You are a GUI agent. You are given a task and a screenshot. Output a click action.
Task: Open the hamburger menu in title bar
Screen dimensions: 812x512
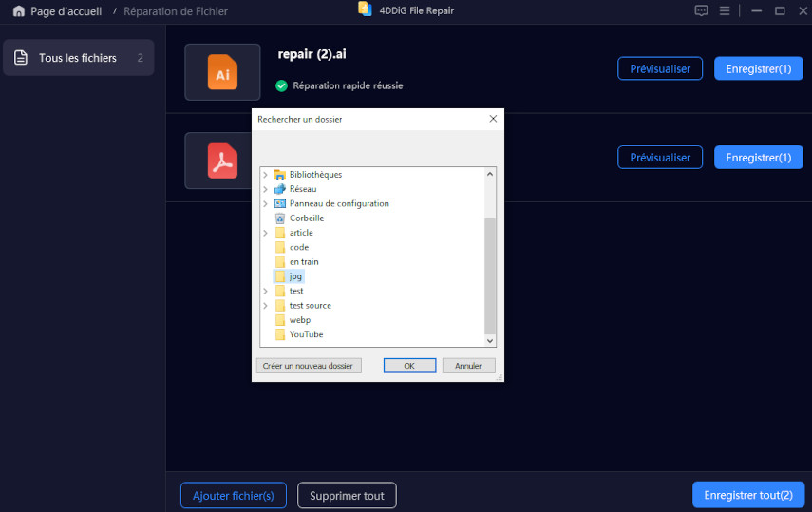pos(725,10)
